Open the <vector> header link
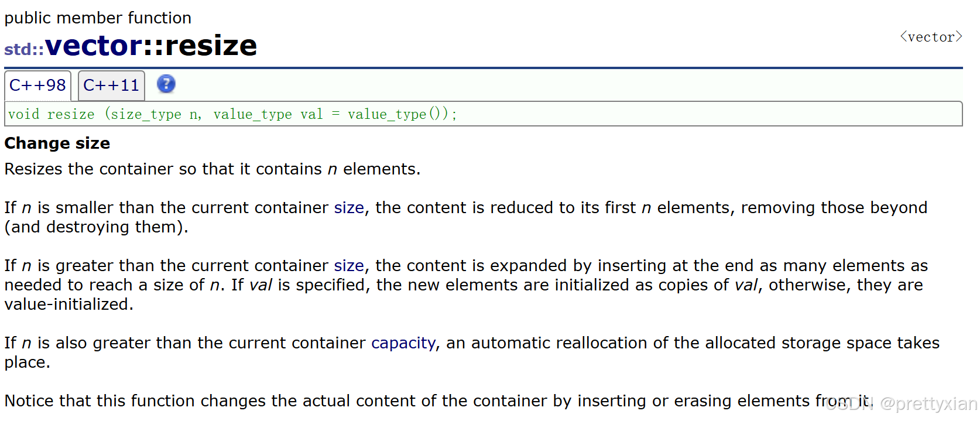980x421 pixels. pyautogui.click(x=931, y=37)
